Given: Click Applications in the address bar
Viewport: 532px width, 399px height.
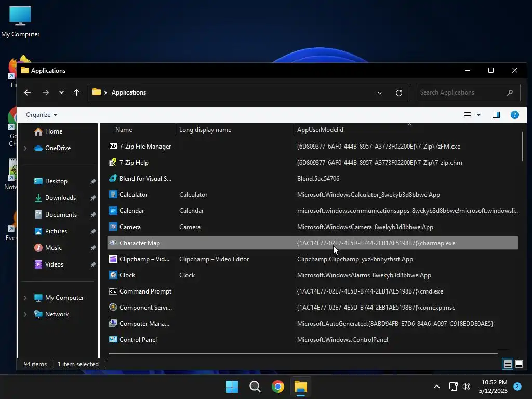Looking at the screenshot, I should pyautogui.click(x=129, y=92).
